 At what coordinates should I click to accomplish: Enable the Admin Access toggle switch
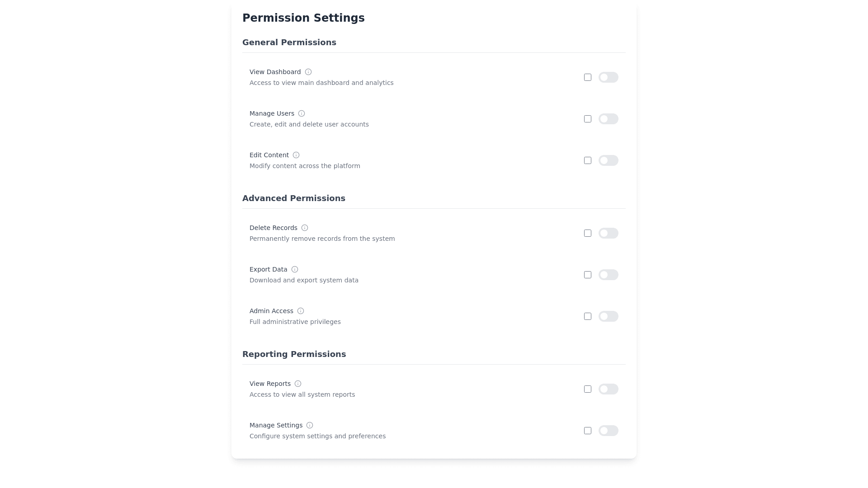pos(608,316)
